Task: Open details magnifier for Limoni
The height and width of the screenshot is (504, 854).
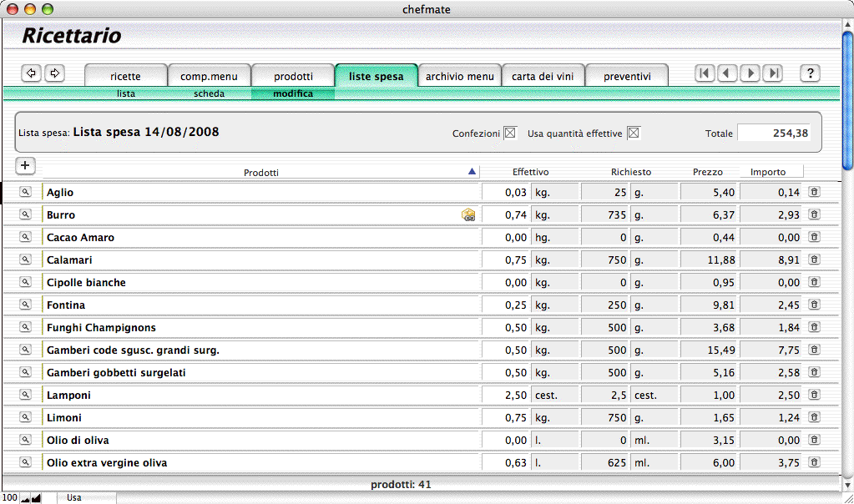Action: click(x=25, y=417)
